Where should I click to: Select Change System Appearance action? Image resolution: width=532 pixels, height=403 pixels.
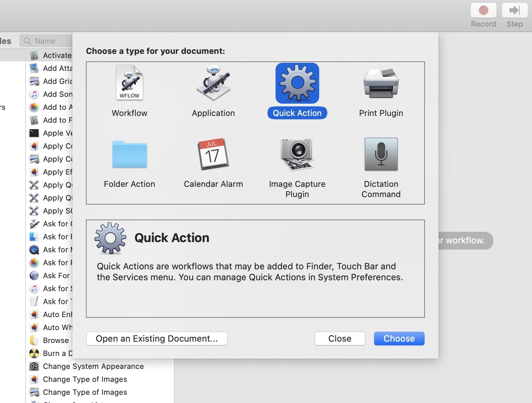tap(93, 366)
